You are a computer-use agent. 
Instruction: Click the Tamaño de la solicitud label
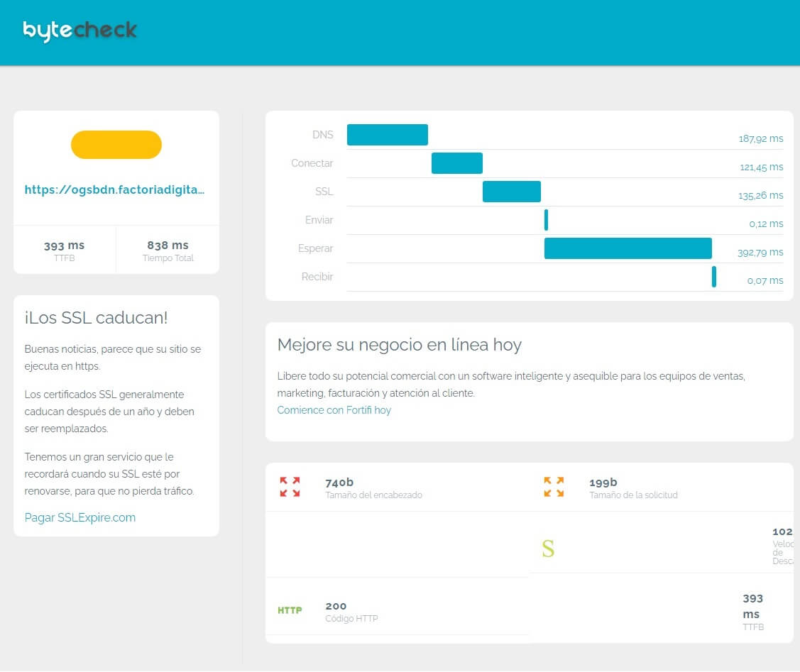633,495
